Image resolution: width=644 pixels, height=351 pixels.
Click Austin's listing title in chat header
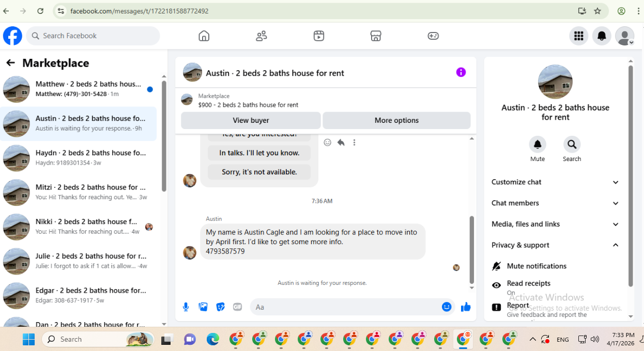tap(275, 73)
